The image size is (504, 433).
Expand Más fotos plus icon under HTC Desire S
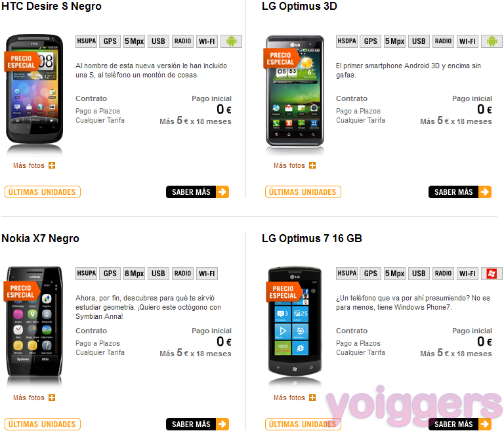tap(52, 165)
